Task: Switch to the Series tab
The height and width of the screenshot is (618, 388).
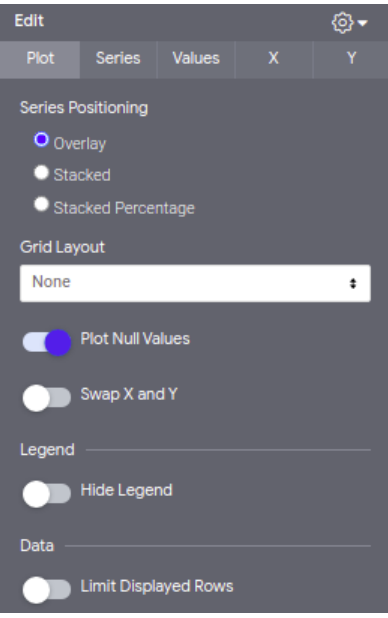Action: [x=118, y=58]
